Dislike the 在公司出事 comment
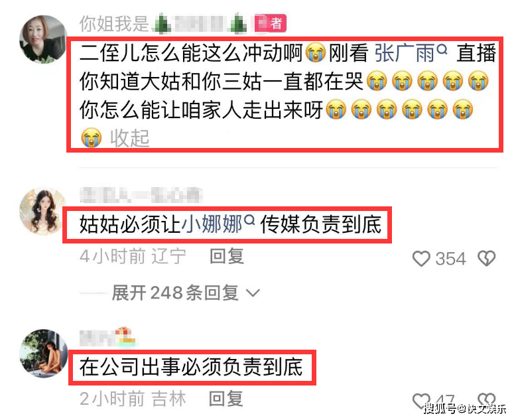 click(487, 400)
